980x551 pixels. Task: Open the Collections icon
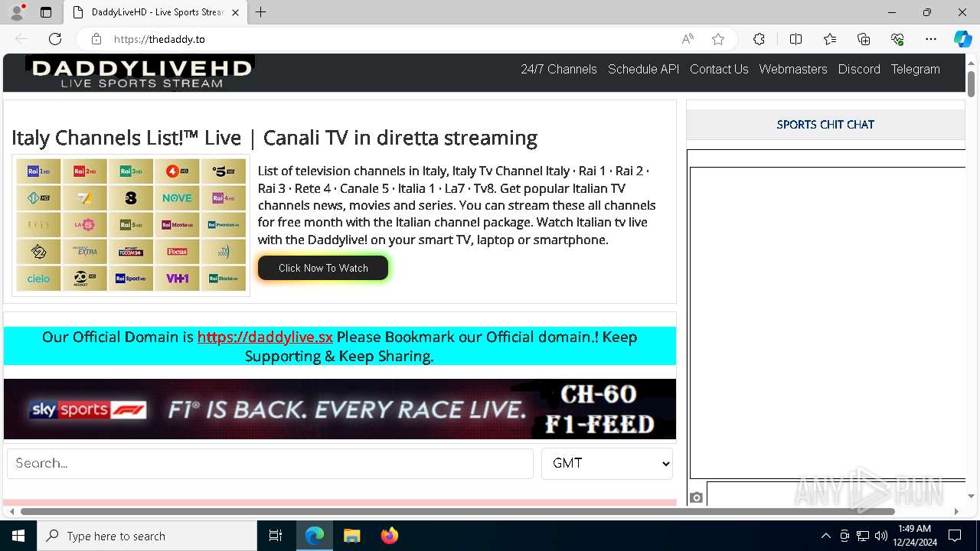864,39
